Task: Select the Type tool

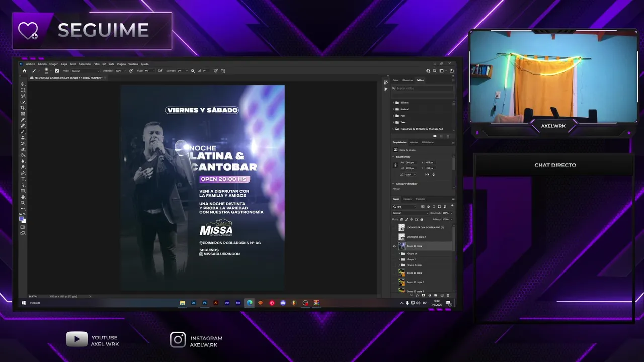Action: (23, 179)
